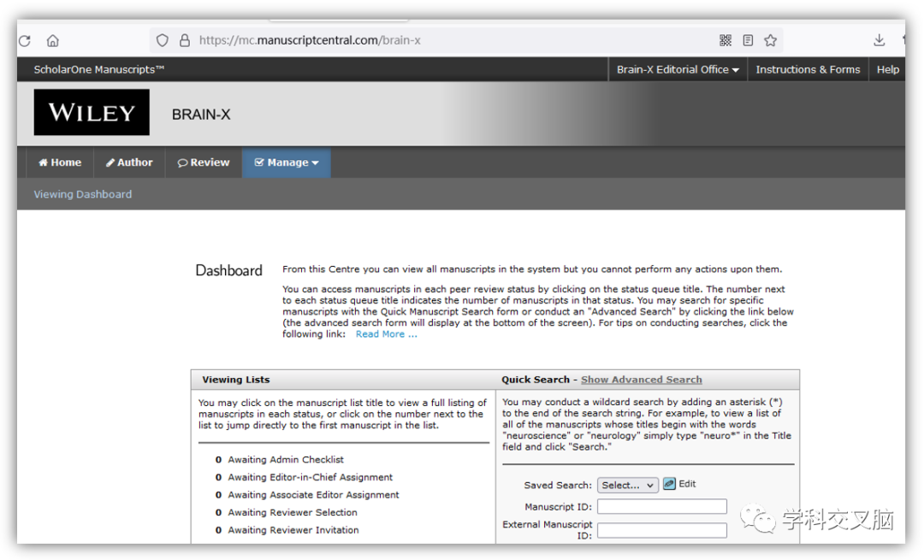Toggle reader view icon in address bar
Image resolution: width=924 pixels, height=560 pixels.
[748, 40]
